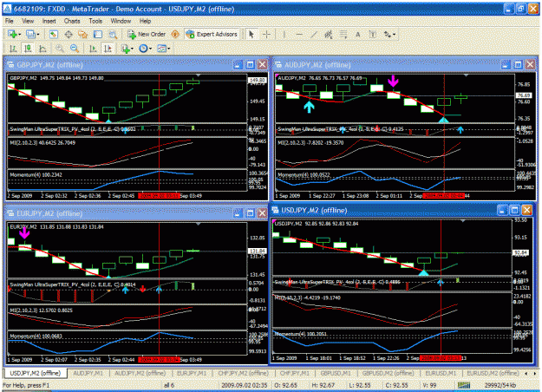Expand the Indicators dropdown arrow
Image resolution: width=542 pixels, height=392 pixels.
pyautogui.click(x=133, y=49)
